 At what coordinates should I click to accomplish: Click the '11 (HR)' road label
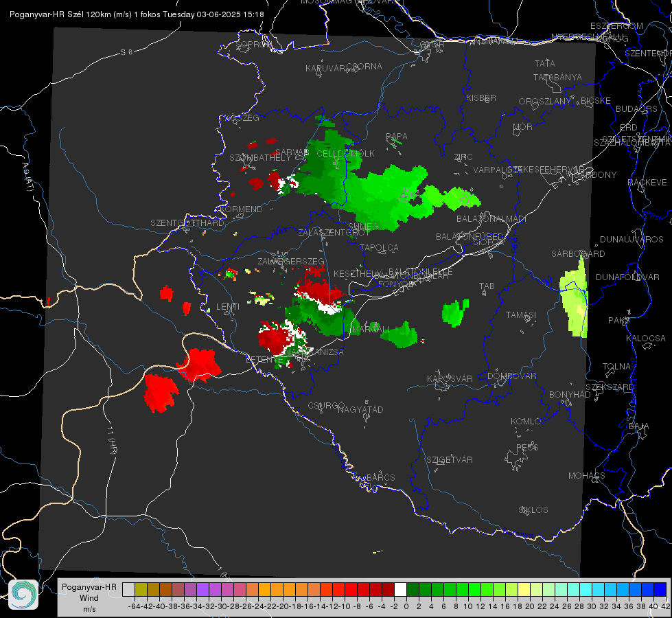coord(112,439)
